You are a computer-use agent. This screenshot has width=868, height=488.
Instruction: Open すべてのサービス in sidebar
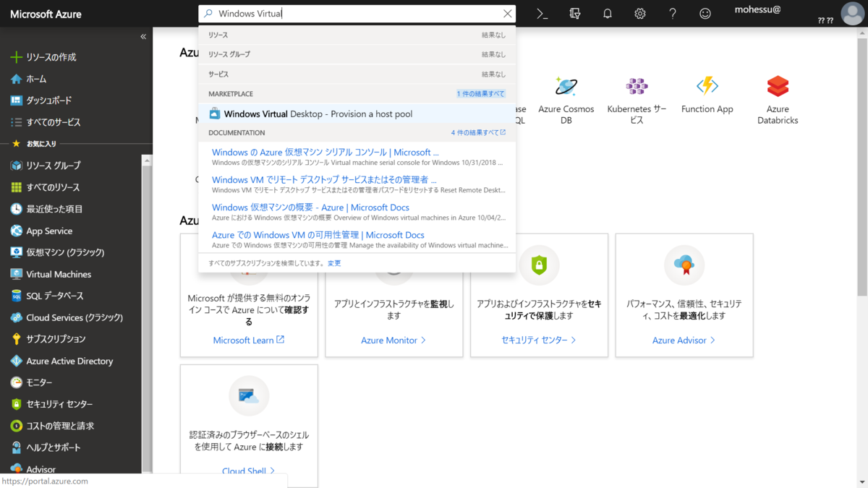(x=54, y=122)
